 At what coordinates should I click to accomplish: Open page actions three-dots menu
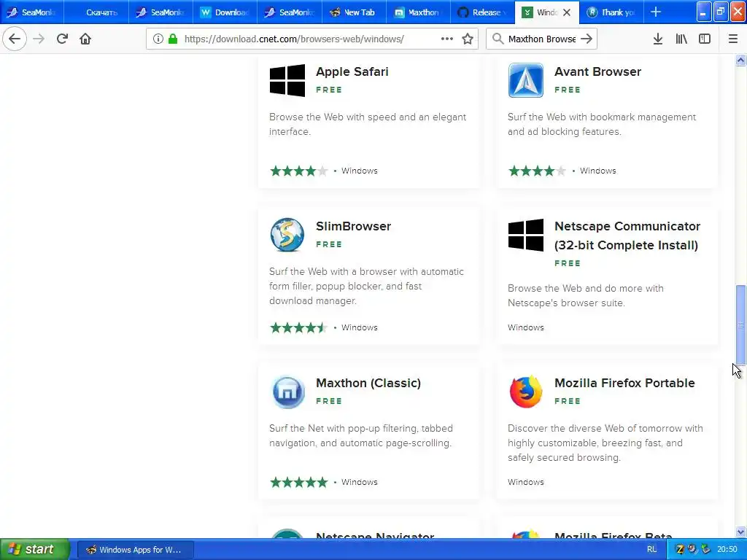(447, 39)
